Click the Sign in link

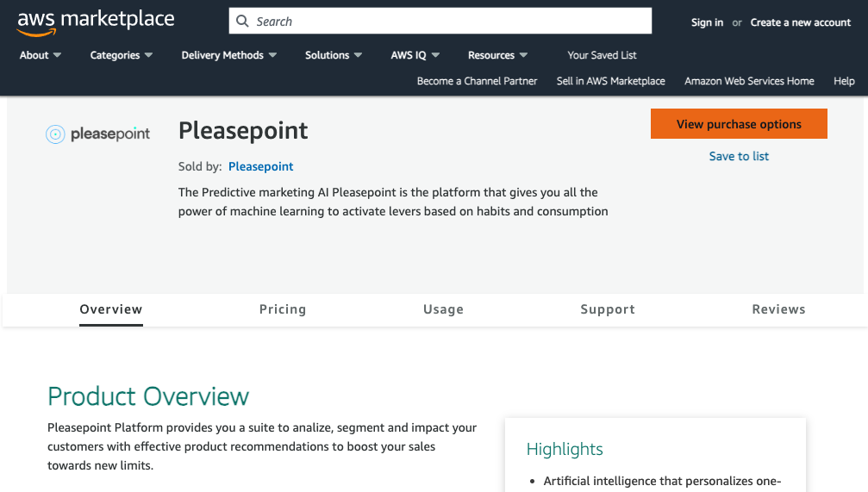tap(707, 22)
